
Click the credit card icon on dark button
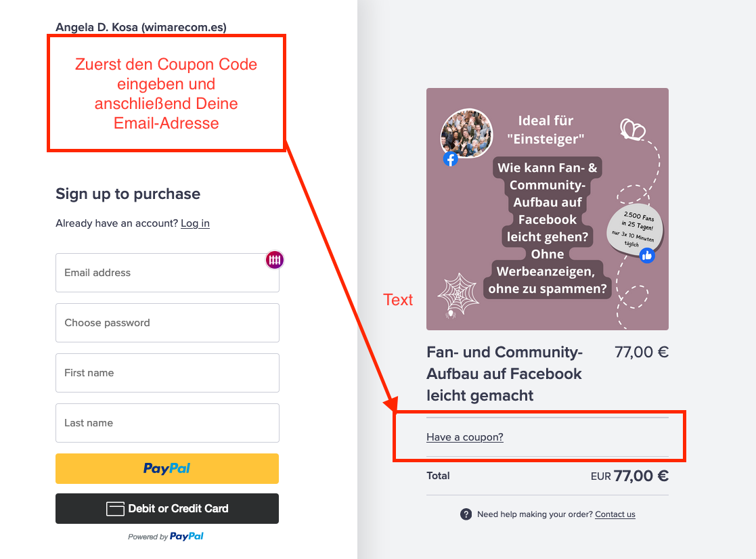click(115, 509)
